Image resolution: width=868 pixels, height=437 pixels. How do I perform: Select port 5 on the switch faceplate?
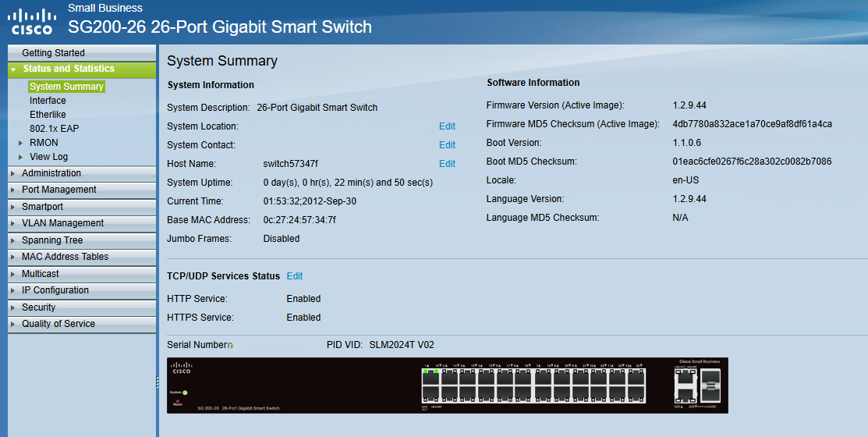click(x=505, y=377)
